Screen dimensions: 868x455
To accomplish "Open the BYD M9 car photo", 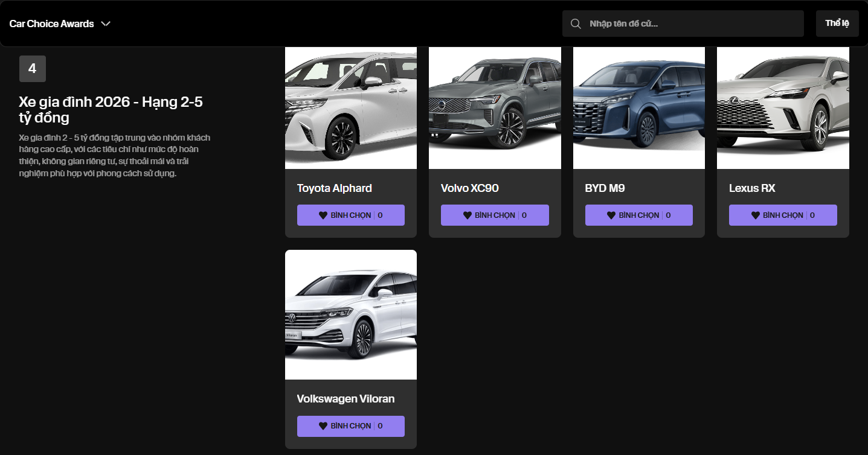I will pos(639,107).
